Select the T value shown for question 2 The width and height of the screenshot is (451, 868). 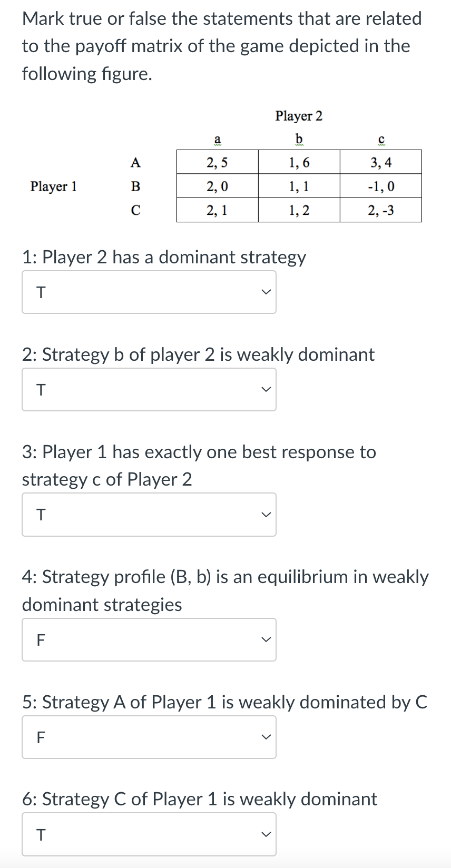tap(41, 389)
